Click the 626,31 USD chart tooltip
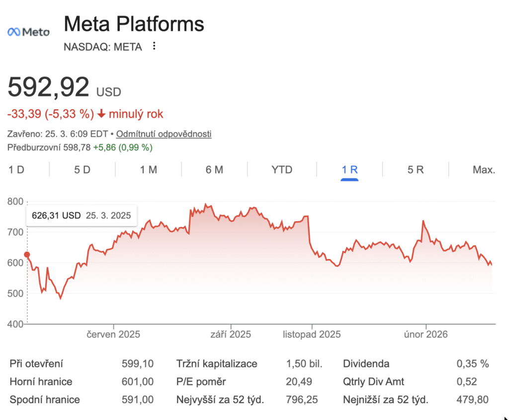This screenshot has height=420, width=509. (82, 216)
